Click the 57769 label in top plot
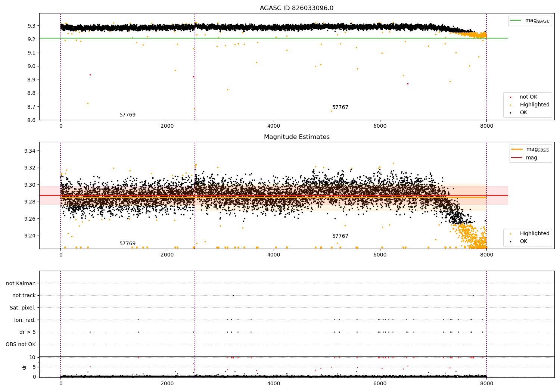560x392 pixels. (127, 115)
